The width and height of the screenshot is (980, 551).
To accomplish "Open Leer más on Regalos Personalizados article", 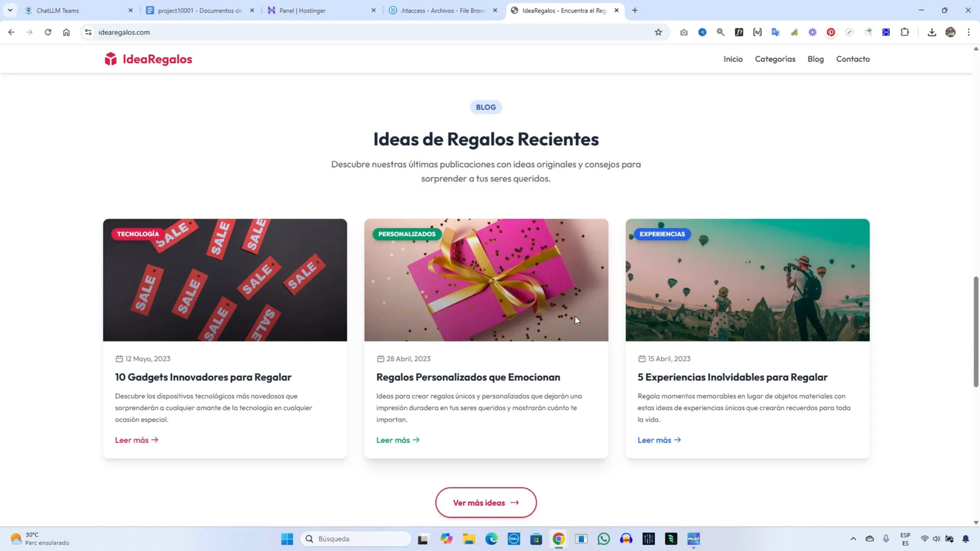I will (397, 440).
